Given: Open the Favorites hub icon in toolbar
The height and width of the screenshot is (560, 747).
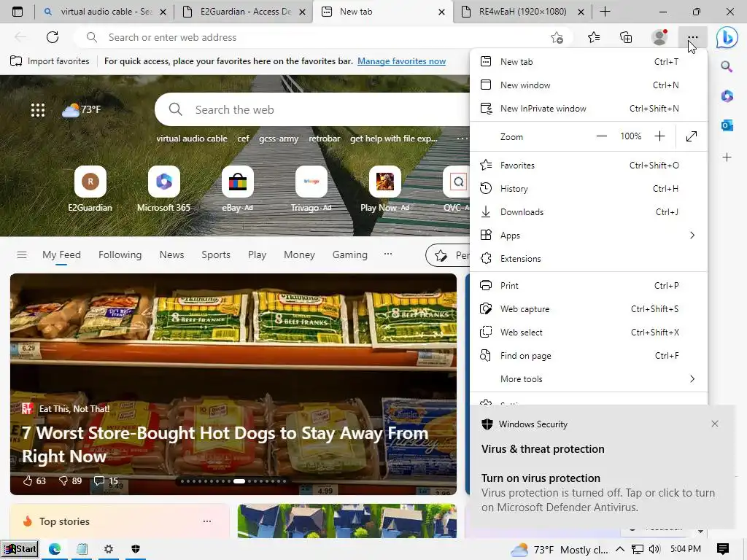Looking at the screenshot, I should (x=594, y=37).
